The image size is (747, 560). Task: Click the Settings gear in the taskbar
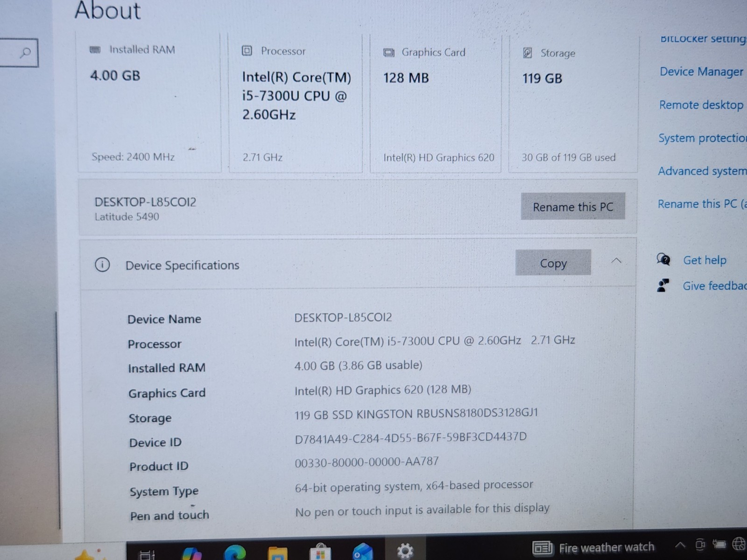[405, 551]
